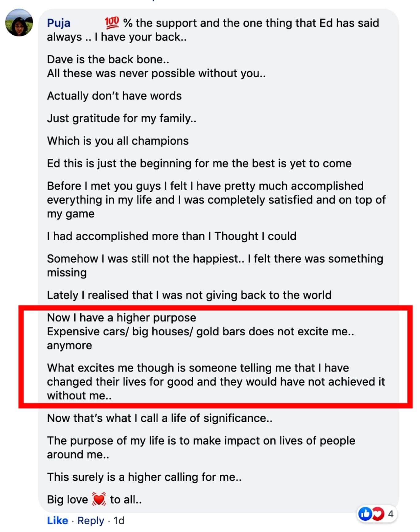420x532 pixels.
Task: Click the blue thumbs-up reaction icon
Action: click(x=365, y=514)
